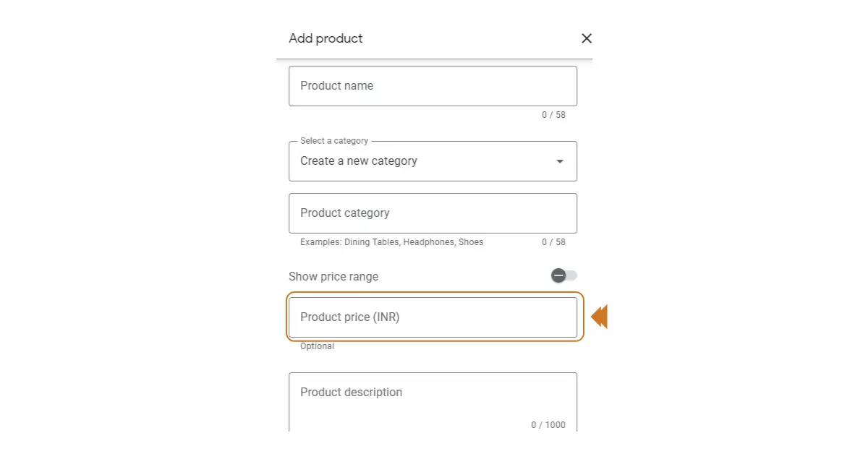The image size is (868, 454).
Task: Click the Show price range label
Action: pos(333,276)
